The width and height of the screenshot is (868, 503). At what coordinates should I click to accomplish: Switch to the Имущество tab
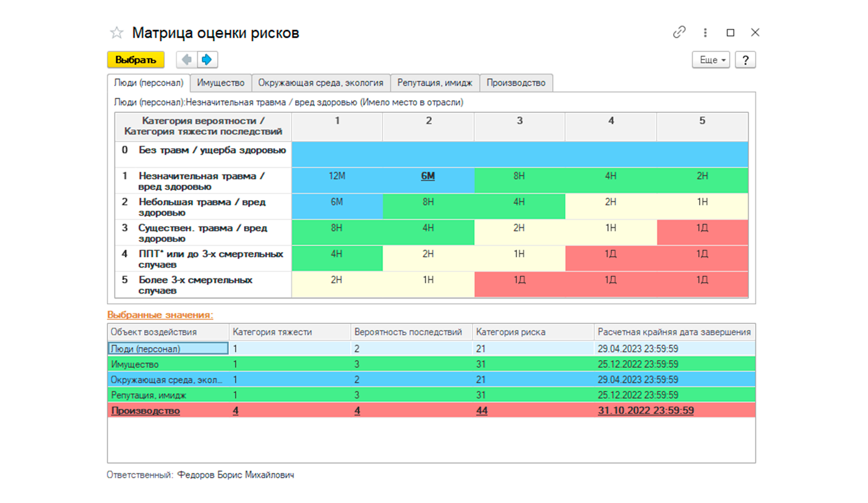click(221, 83)
